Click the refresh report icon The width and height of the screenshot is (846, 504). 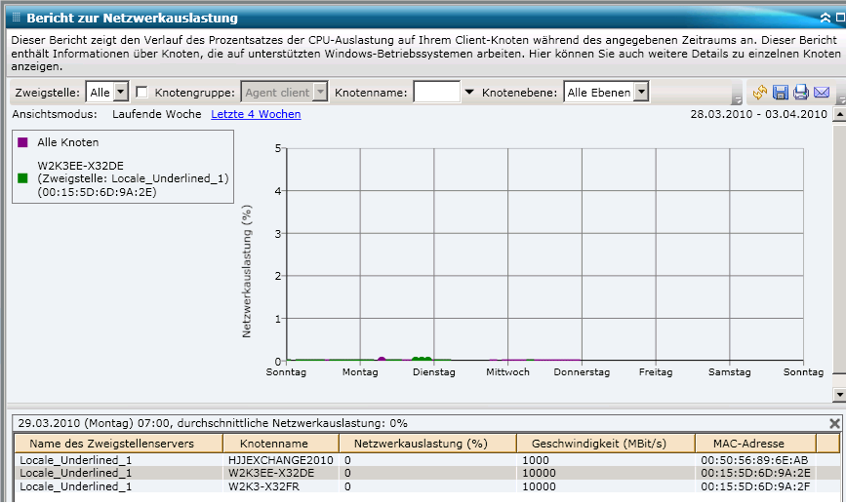[760, 93]
